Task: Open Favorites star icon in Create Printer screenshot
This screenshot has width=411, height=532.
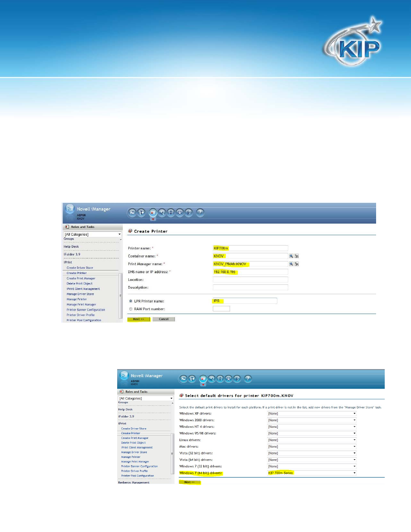Action: [180, 212]
